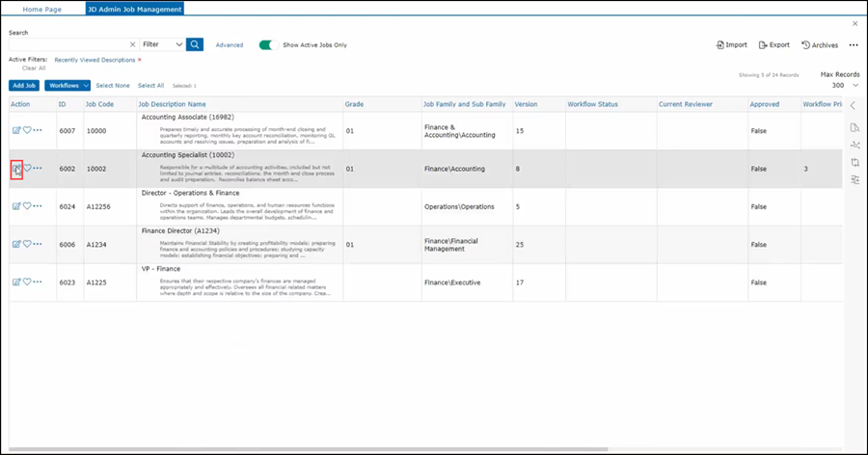Click the Export icon button

pyautogui.click(x=773, y=44)
